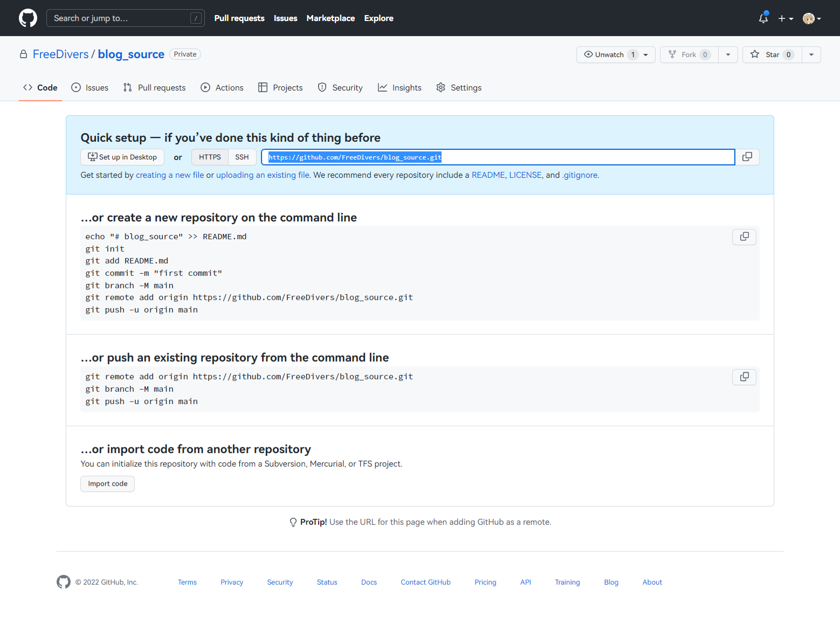The width and height of the screenshot is (840, 617).
Task: Click the Fork button
Action: coord(689,54)
